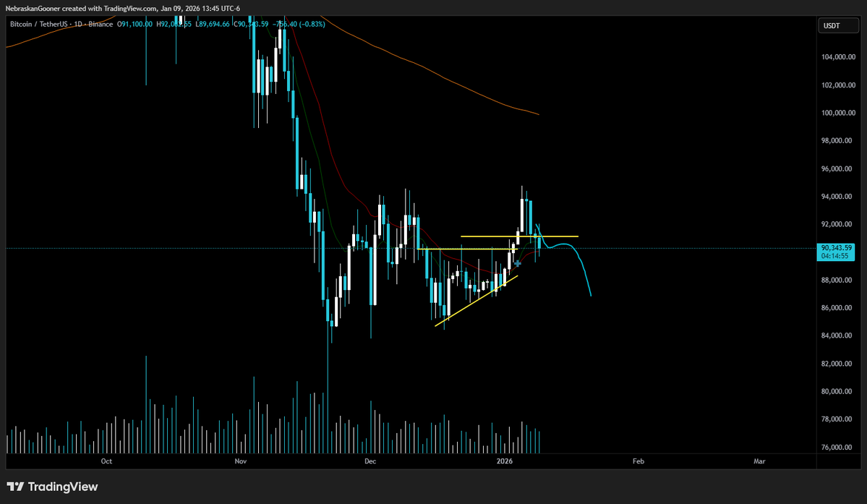The height and width of the screenshot is (504, 867).
Task: Click the 94,000.00 price axis label
Action: click(837, 196)
